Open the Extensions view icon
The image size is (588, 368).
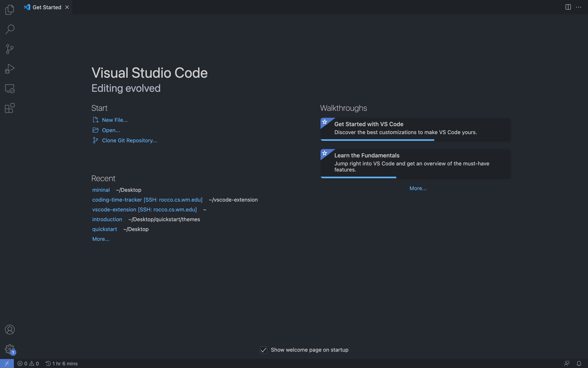pos(10,108)
